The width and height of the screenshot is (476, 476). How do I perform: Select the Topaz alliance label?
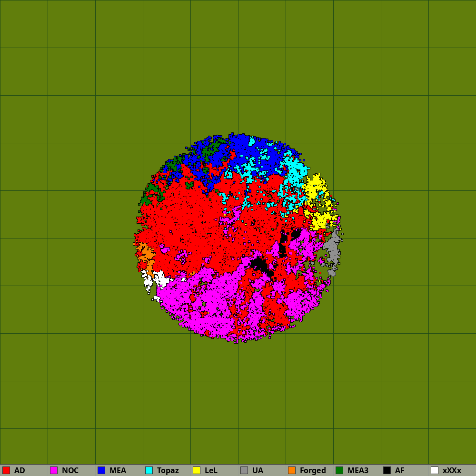tap(168, 471)
